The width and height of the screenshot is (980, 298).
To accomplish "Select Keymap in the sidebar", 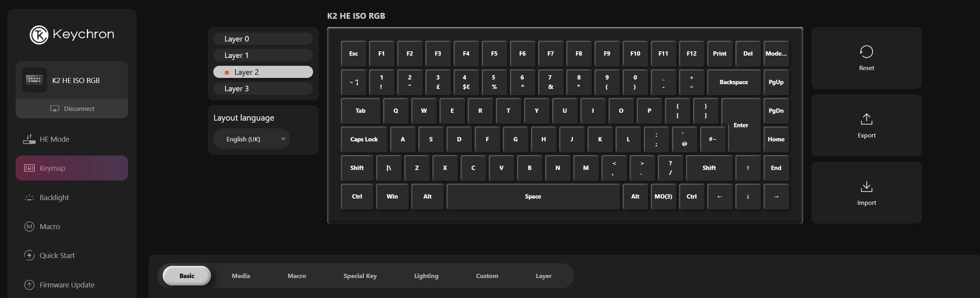I will pos(72,168).
